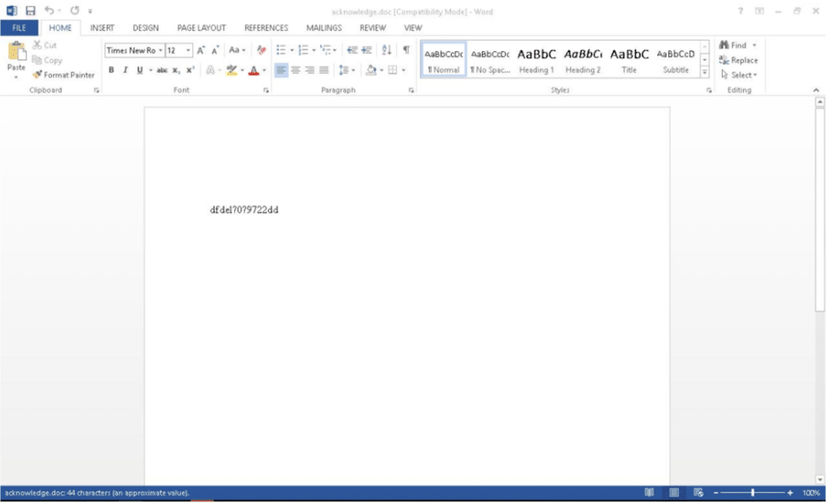This screenshot has width=826, height=504.
Task: Apply the Heading 1 style
Action: [x=537, y=60]
